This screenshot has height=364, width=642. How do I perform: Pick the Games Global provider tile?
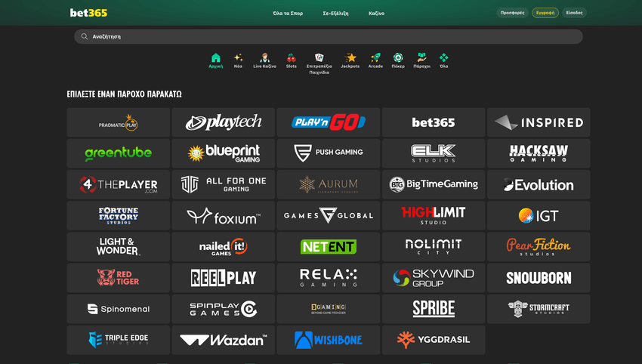click(329, 216)
